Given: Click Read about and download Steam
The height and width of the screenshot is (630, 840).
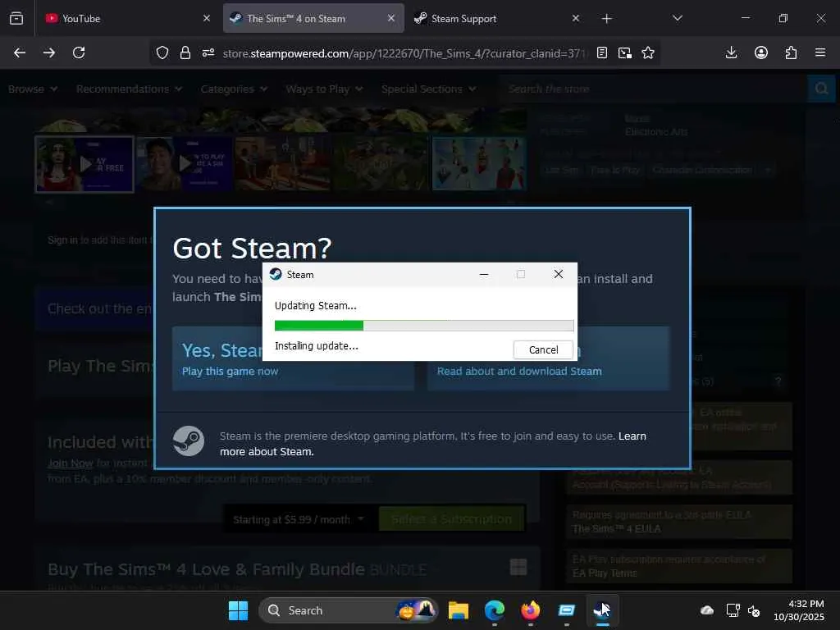Looking at the screenshot, I should (519, 372).
